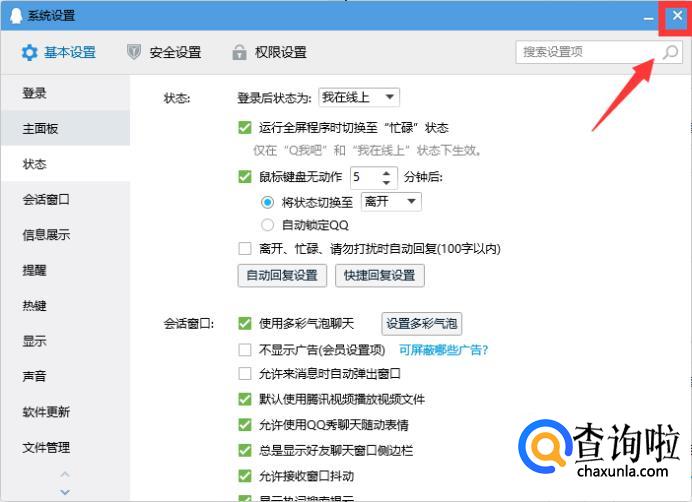Click the sidebar down chevron arrow
Viewport: 692px width, 502px height.
[x=65, y=492]
